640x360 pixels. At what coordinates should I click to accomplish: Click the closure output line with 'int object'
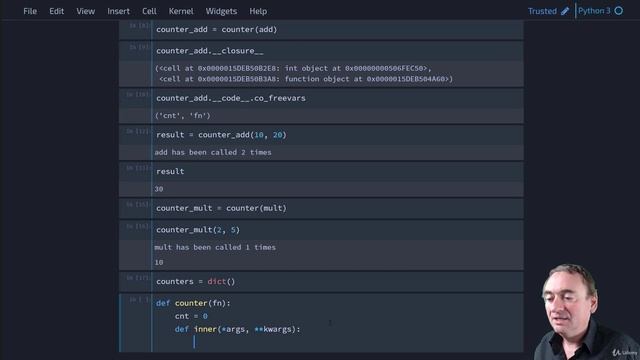[x=293, y=68]
